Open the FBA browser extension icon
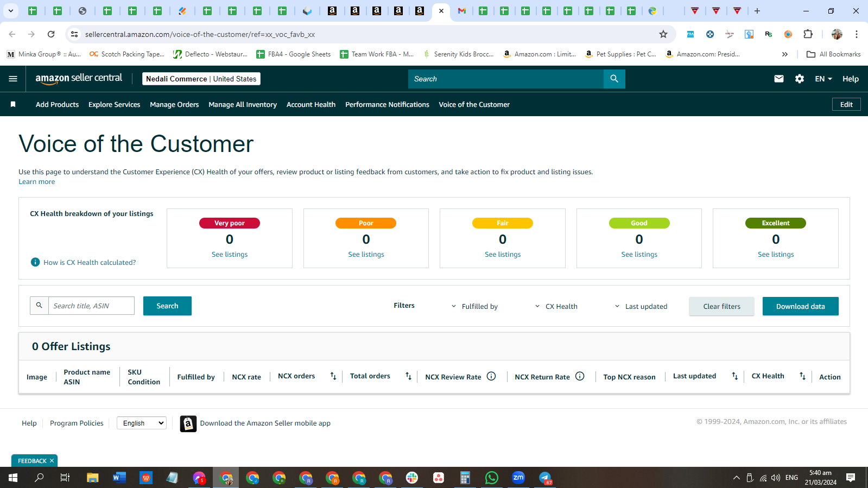Screen dimensions: 868x488 click(690, 34)
